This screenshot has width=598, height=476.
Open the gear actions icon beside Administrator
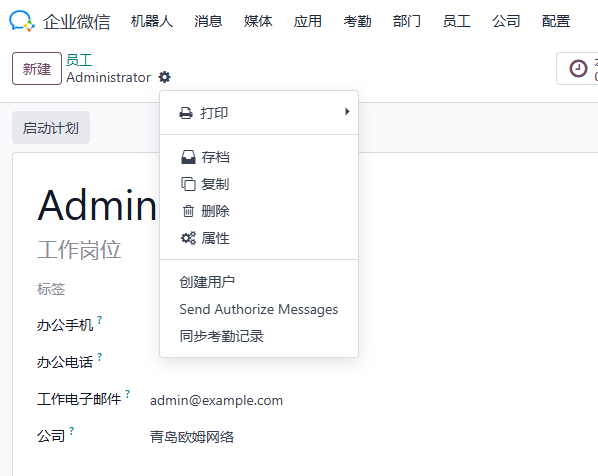pyautogui.click(x=164, y=77)
